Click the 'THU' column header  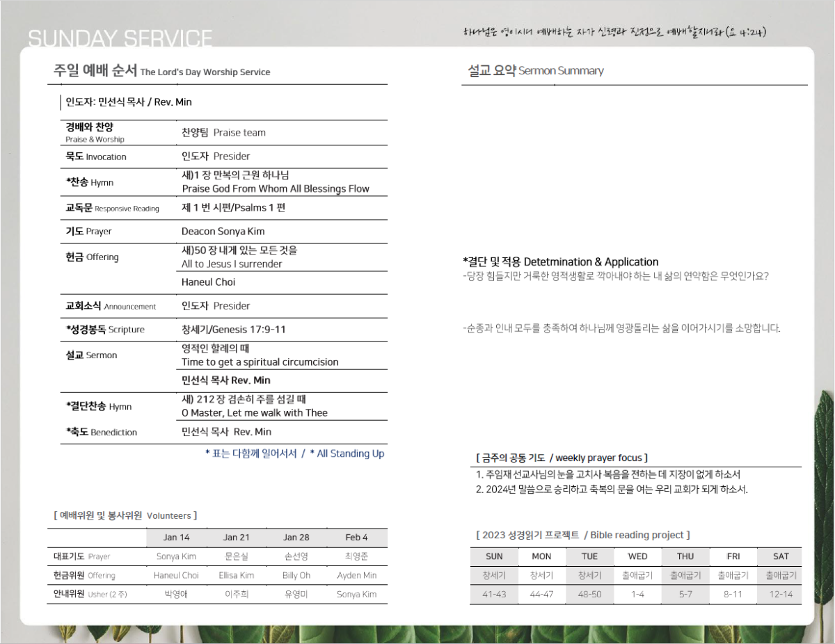pos(685,556)
